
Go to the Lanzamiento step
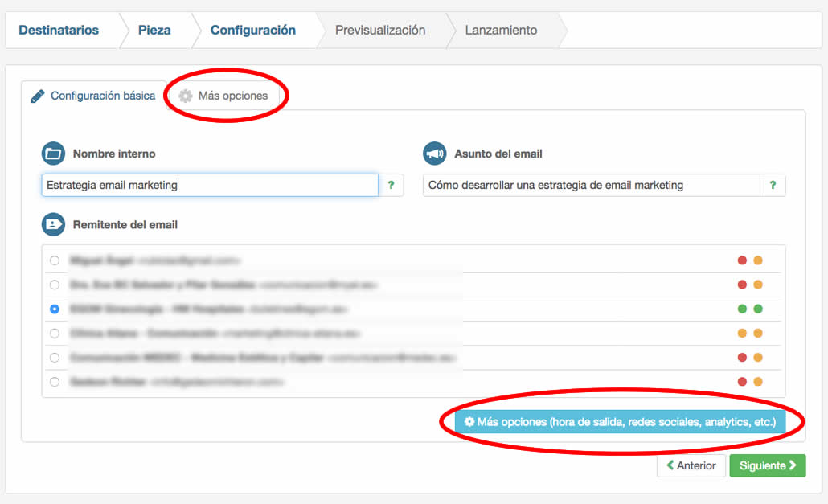(x=500, y=30)
